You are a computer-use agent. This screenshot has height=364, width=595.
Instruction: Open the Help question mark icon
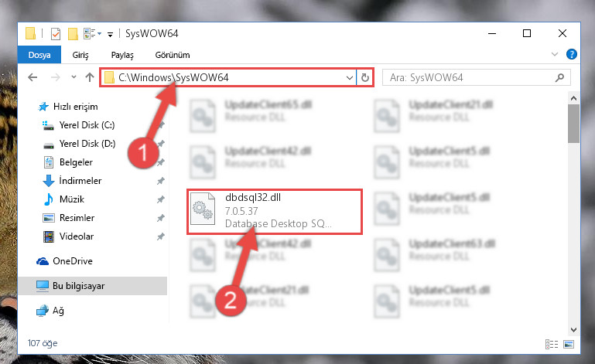click(x=572, y=54)
